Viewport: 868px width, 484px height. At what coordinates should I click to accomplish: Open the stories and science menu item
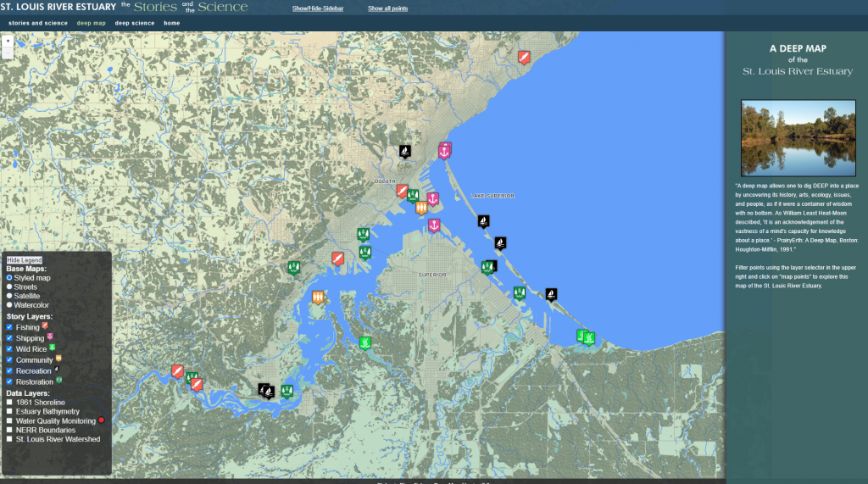coord(38,23)
